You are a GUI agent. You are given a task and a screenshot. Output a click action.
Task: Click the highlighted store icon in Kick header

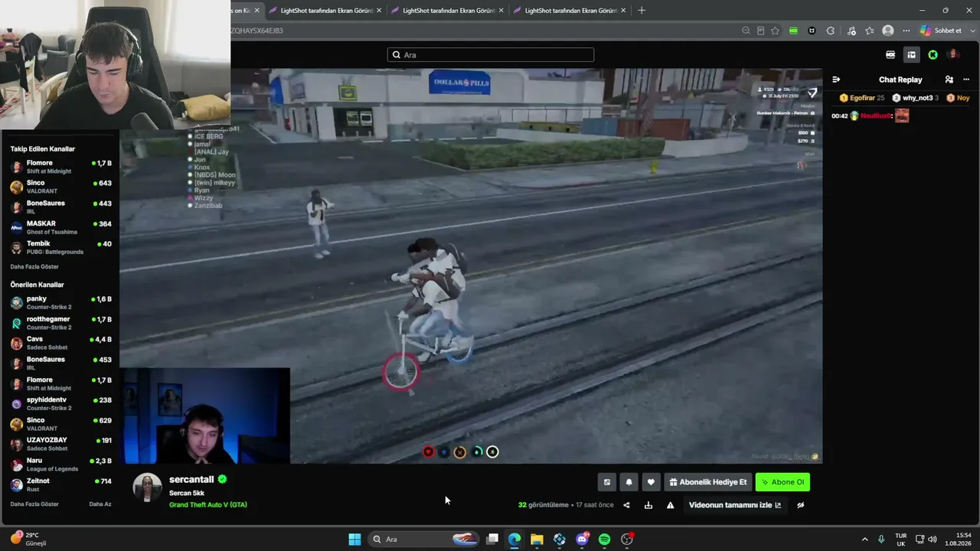click(911, 55)
